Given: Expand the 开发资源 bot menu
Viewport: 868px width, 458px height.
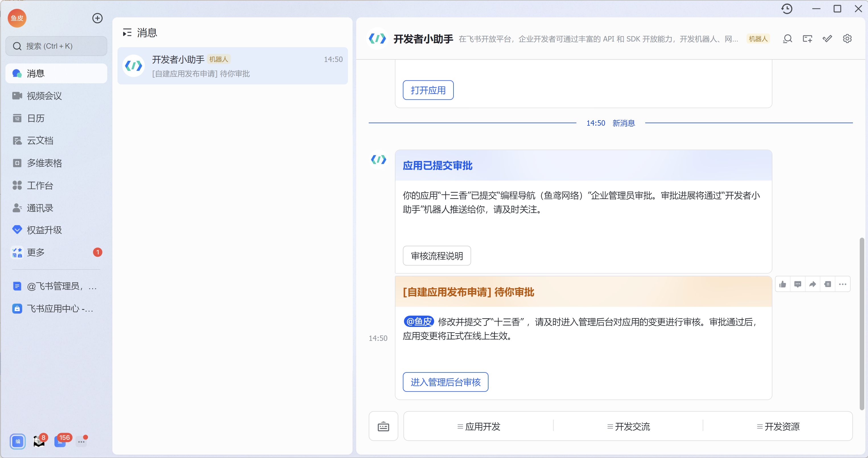Looking at the screenshot, I should [x=778, y=426].
